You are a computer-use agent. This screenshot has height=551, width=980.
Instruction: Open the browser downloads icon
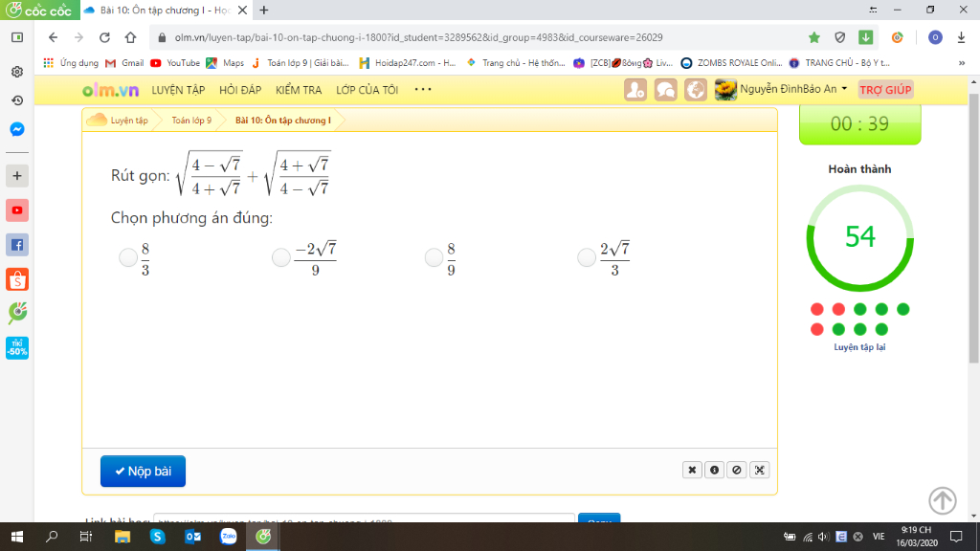coord(961,37)
